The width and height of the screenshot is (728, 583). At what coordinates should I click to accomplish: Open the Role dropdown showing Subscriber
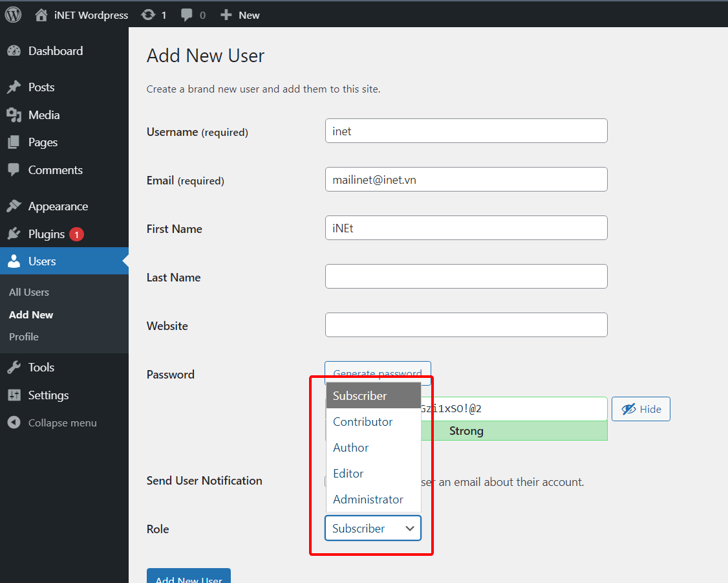pyautogui.click(x=373, y=528)
